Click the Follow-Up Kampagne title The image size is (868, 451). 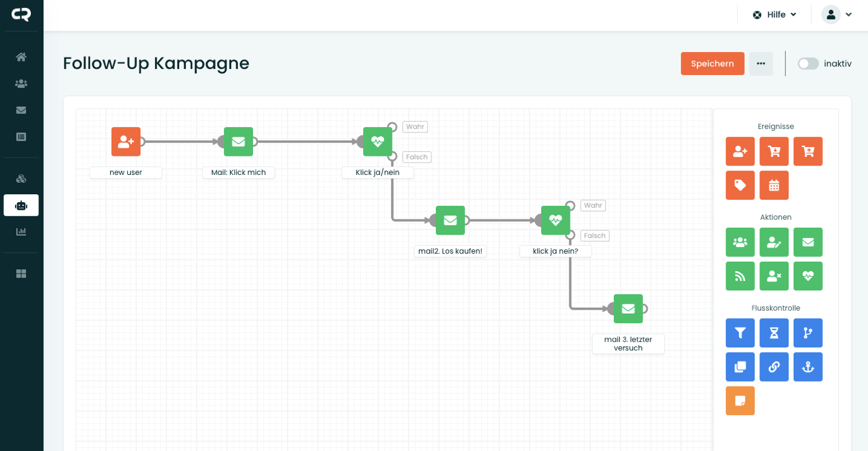[156, 63]
